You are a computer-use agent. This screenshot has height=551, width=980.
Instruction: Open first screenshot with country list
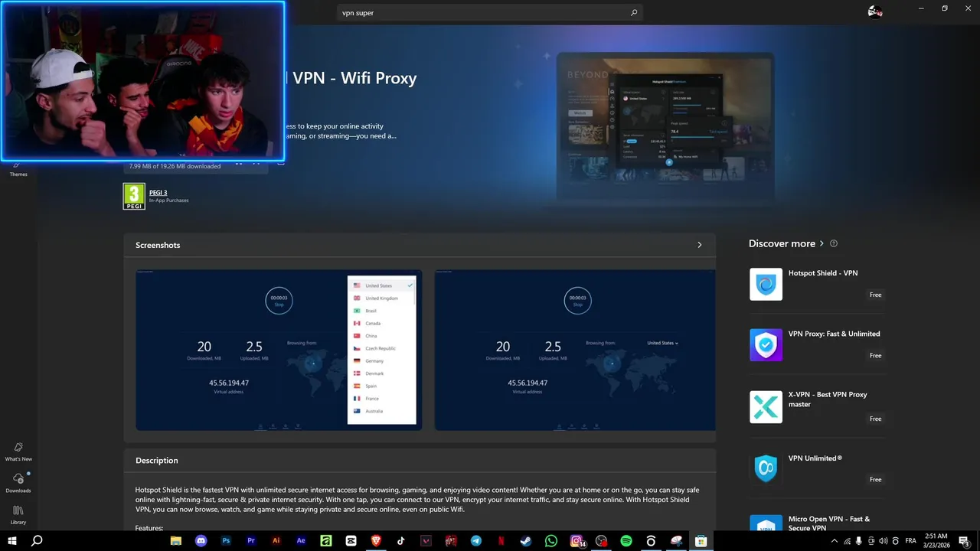pyautogui.click(x=279, y=350)
